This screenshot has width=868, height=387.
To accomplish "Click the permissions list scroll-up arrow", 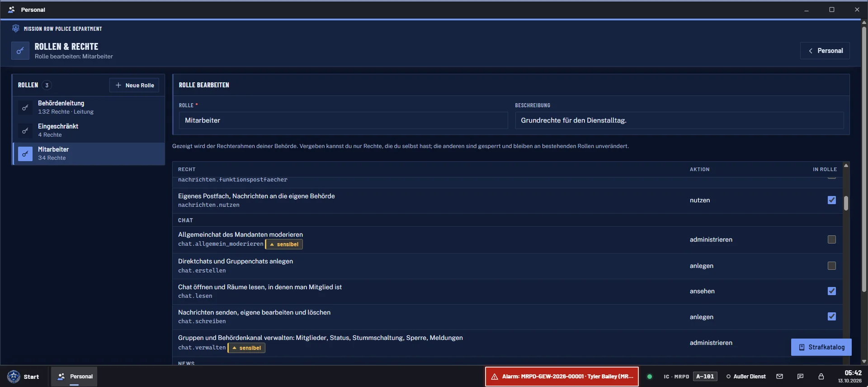I will [846, 166].
